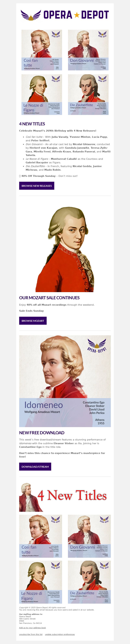Open the top Don Giovanni album cover

(x=88, y=50)
